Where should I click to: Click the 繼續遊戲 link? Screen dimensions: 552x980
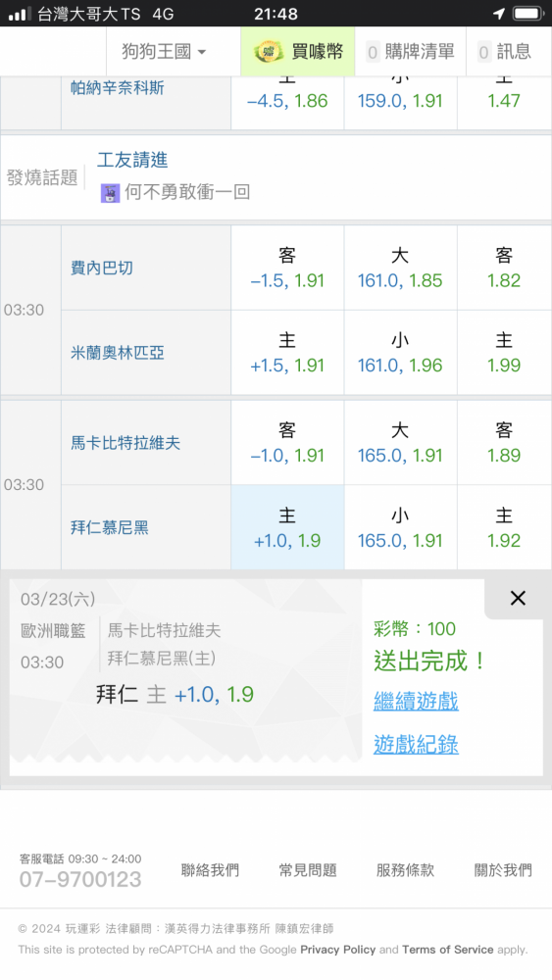[416, 701]
